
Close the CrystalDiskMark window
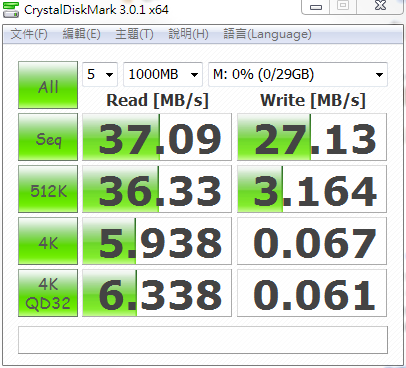click(x=380, y=6)
